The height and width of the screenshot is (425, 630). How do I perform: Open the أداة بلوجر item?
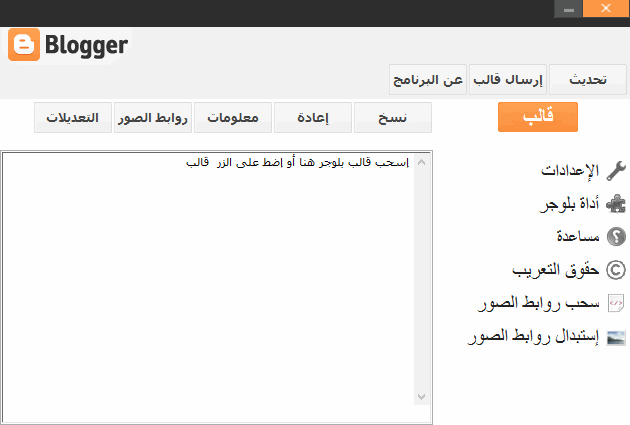click(569, 204)
